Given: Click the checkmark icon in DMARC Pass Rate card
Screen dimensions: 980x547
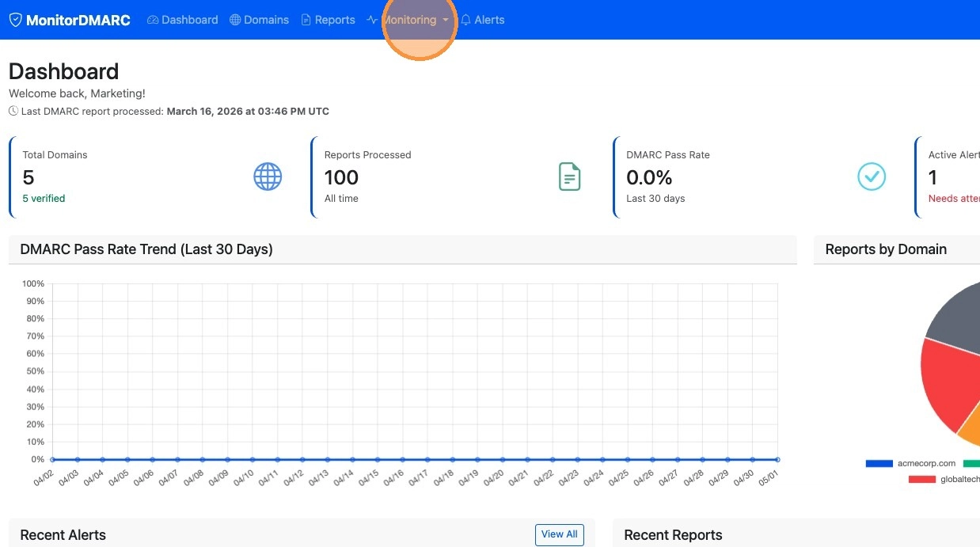Looking at the screenshot, I should (x=872, y=177).
